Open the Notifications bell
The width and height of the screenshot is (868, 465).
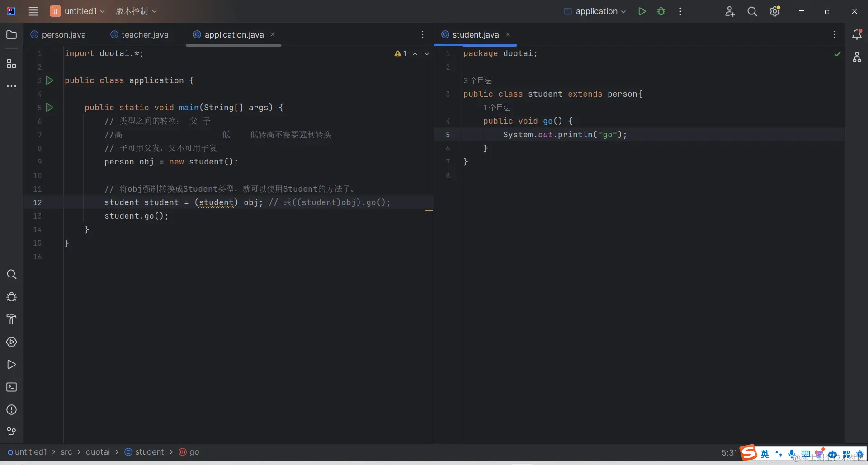pyautogui.click(x=857, y=35)
